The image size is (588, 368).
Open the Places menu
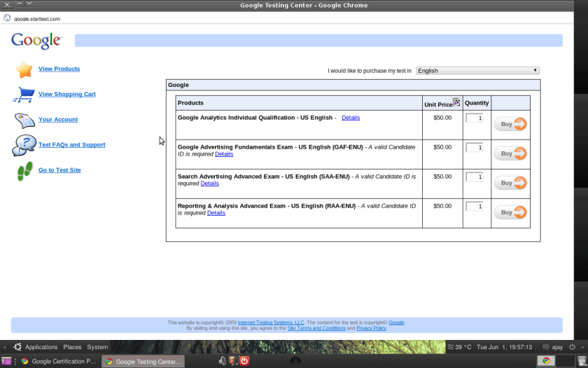click(72, 347)
